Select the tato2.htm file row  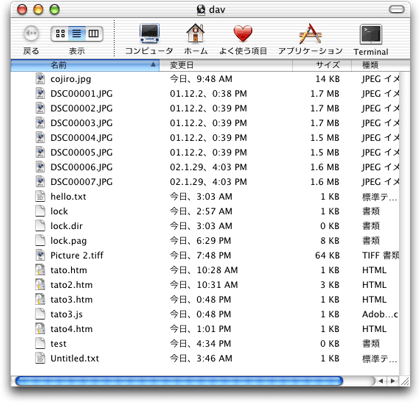(205, 285)
